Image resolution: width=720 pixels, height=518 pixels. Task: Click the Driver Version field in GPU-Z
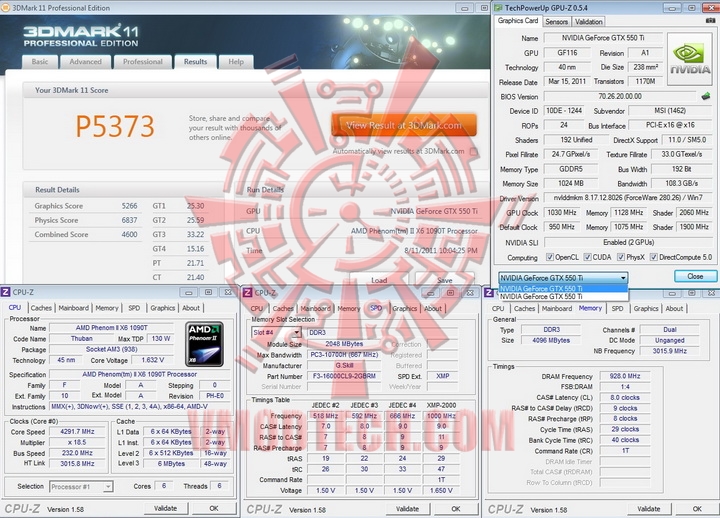pos(628,198)
